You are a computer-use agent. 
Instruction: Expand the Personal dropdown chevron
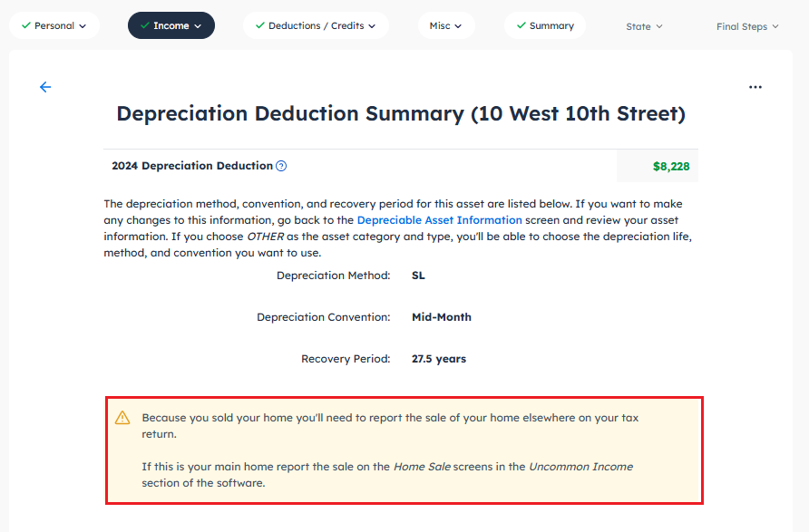83,26
